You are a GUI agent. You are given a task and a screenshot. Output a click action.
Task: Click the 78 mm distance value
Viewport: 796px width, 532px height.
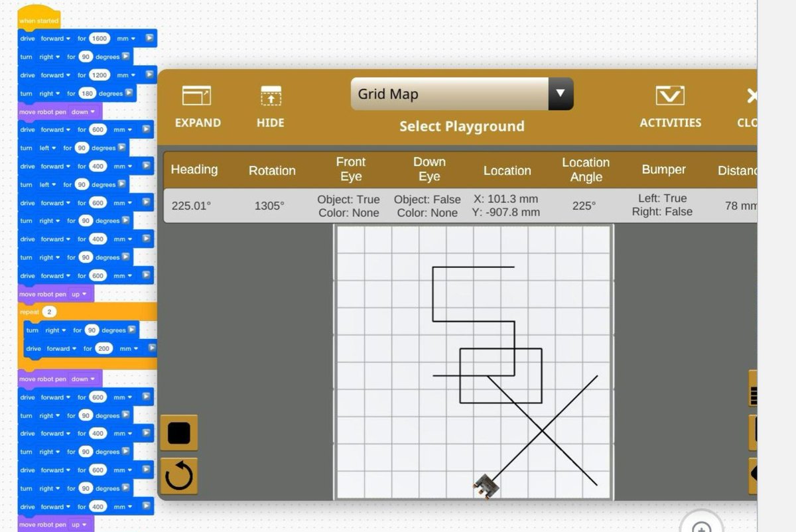[x=740, y=206]
